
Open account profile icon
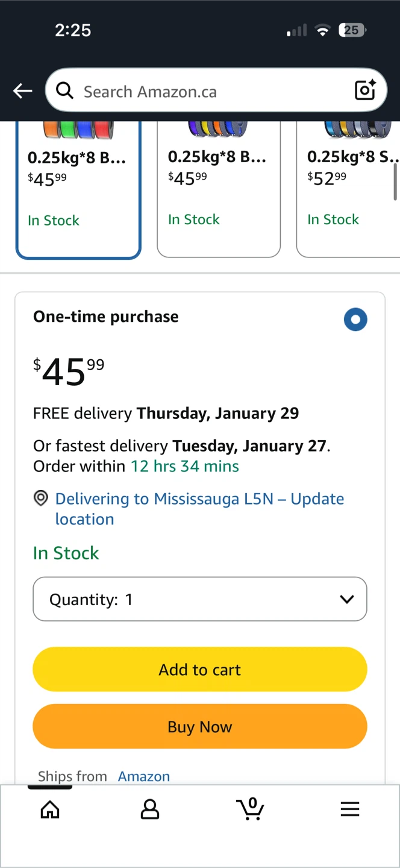click(150, 809)
